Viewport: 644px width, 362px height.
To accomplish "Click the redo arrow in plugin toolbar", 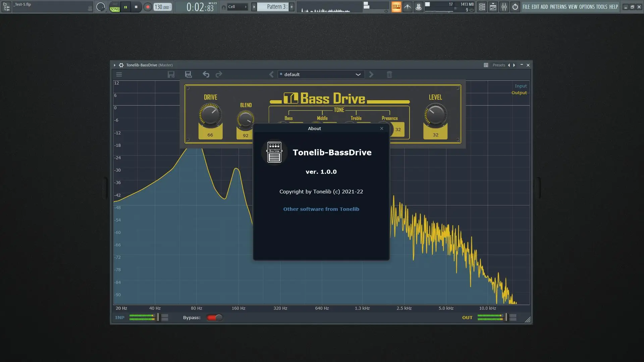I will (219, 74).
